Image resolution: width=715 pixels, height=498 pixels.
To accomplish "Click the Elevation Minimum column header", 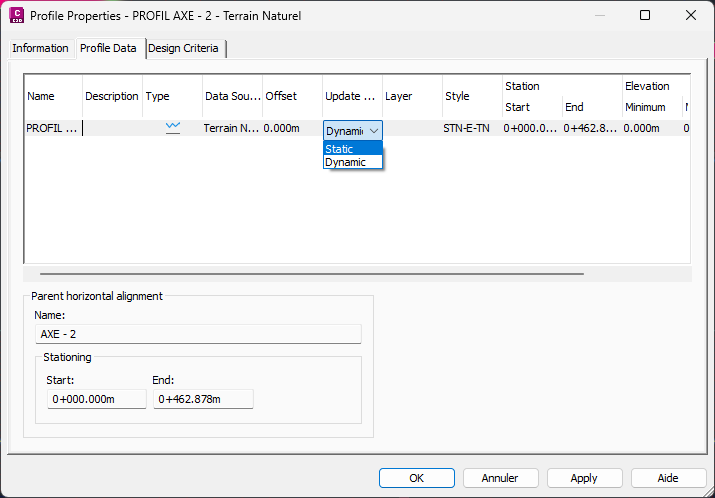I will pyautogui.click(x=652, y=107).
